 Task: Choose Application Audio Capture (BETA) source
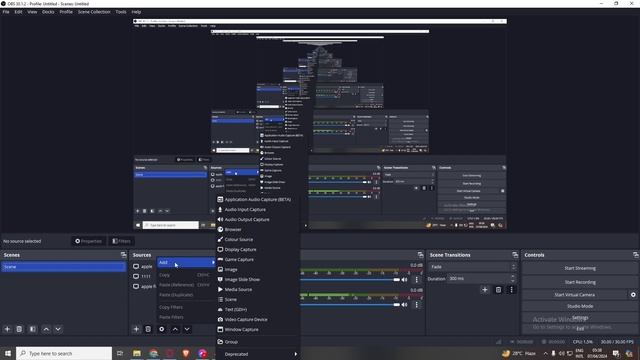tap(258, 200)
